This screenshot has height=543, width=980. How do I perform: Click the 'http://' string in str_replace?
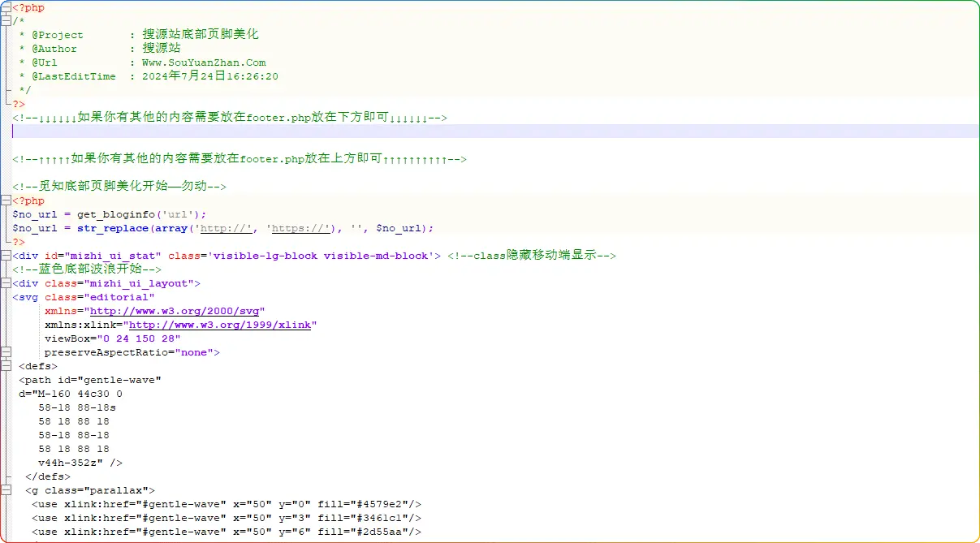pyautogui.click(x=227, y=228)
